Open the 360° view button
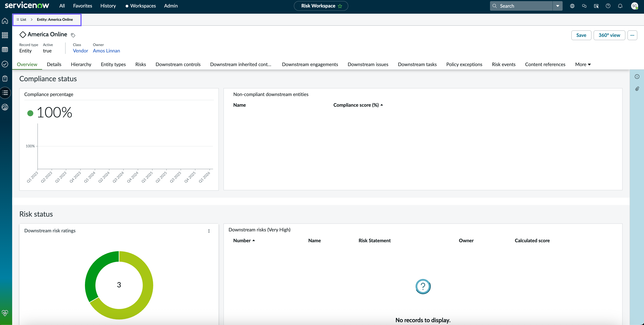 tap(609, 35)
